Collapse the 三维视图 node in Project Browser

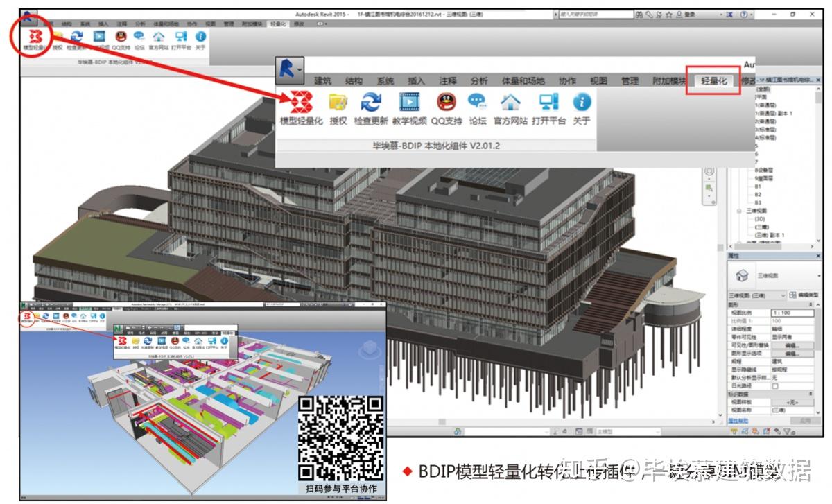point(739,211)
